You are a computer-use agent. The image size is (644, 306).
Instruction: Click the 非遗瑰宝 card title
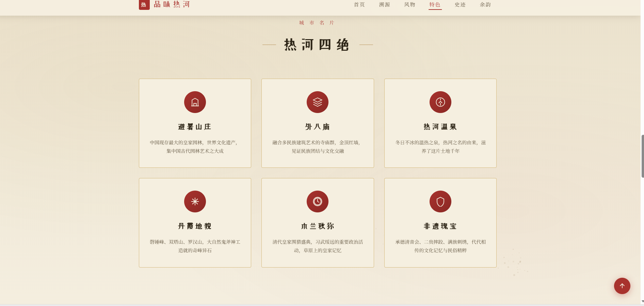click(440, 226)
